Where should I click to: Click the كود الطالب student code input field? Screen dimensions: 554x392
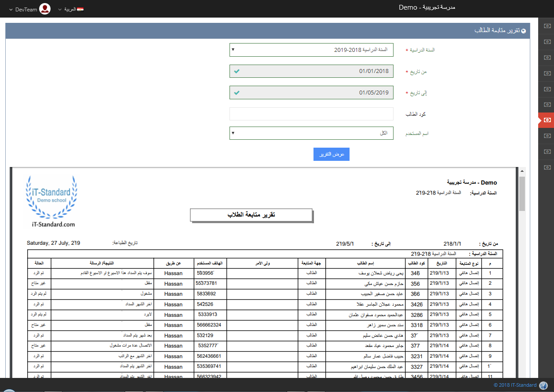pos(311,114)
